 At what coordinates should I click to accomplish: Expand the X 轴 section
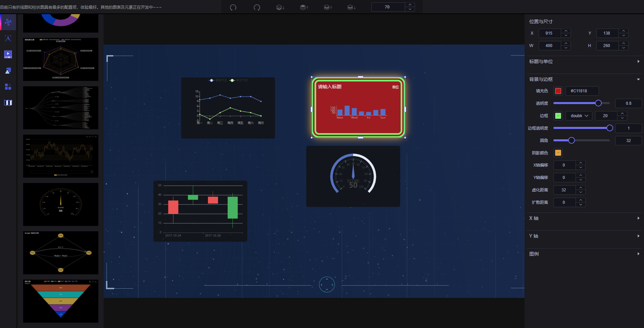584,218
